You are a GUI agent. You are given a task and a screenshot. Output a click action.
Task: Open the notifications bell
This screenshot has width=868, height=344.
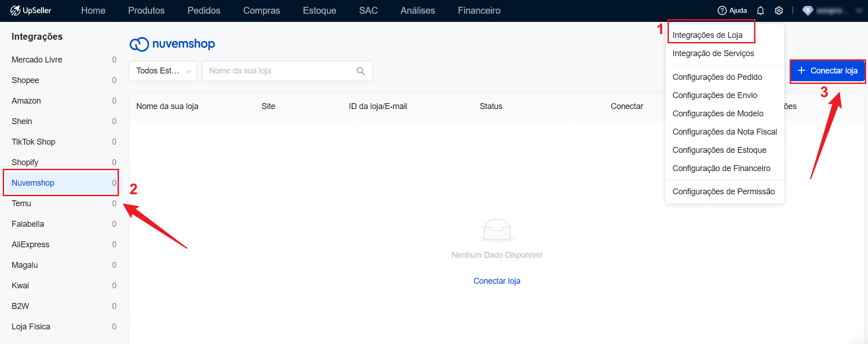(x=760, y=10)
